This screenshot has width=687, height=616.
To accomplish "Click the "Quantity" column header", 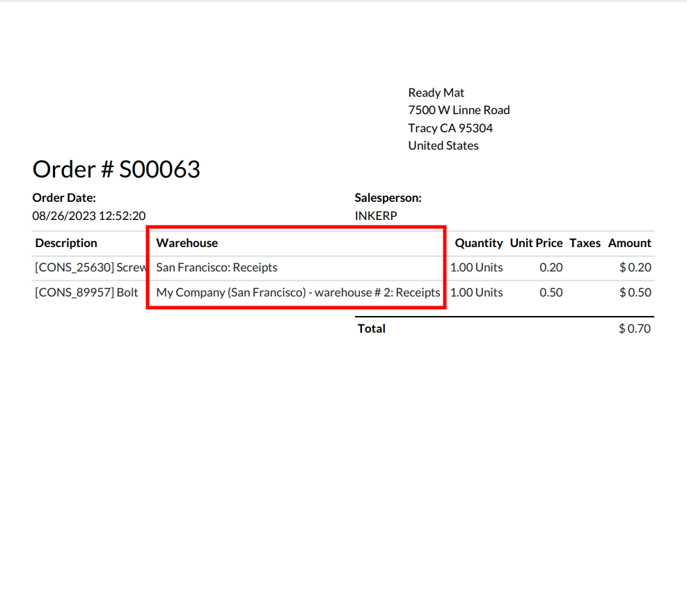I will click(x=479, y=243).
